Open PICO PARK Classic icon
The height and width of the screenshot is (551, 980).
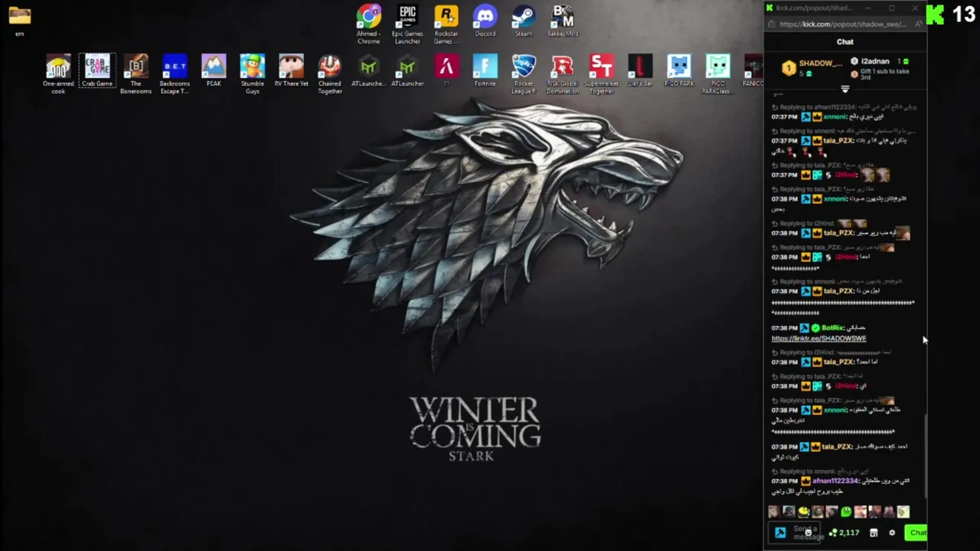[717, 74]
